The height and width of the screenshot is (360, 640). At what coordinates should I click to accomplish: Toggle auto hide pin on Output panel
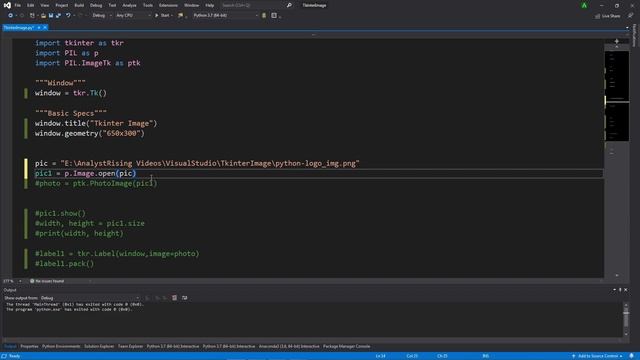pyautogui.click(x=620, y=290)
